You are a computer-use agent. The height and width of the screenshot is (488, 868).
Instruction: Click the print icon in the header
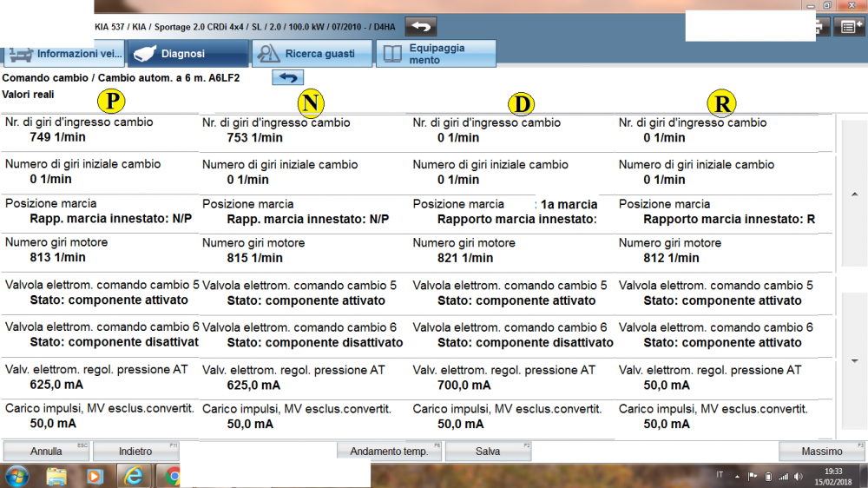click(822, 27)
